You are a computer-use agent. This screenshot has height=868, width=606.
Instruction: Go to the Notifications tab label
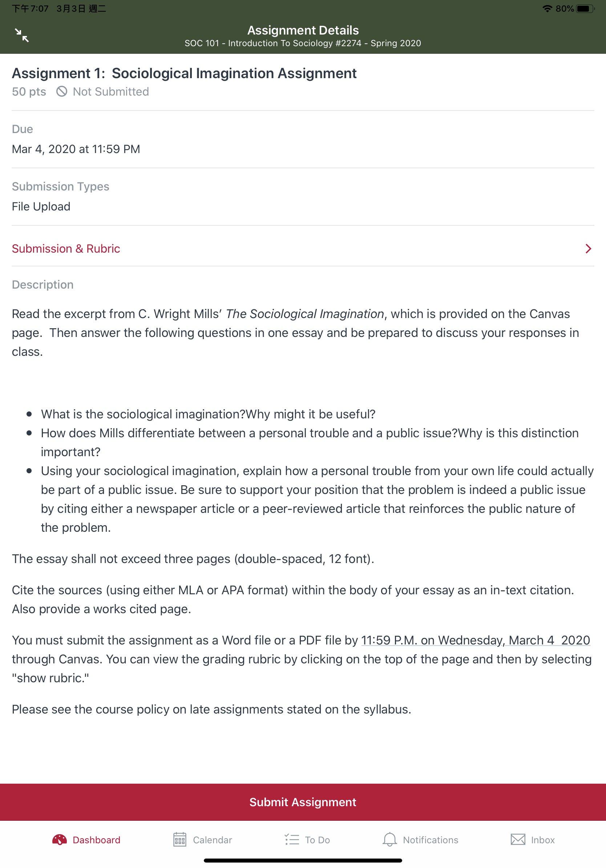[430, 840]
